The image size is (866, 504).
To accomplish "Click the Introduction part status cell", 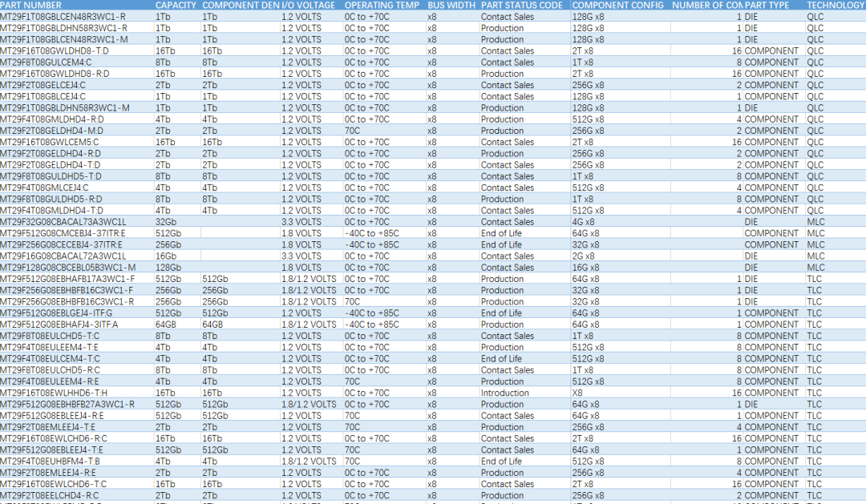I will pos(505,393).
